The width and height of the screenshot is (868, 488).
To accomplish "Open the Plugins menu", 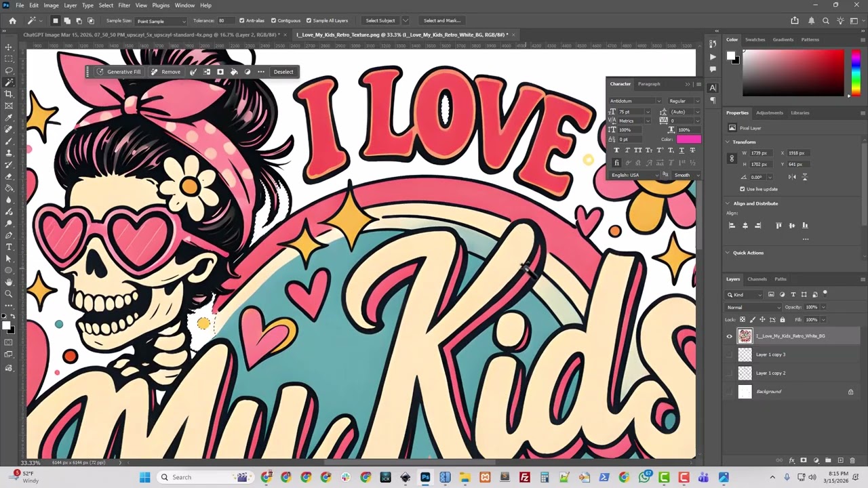I will (161, 5).
